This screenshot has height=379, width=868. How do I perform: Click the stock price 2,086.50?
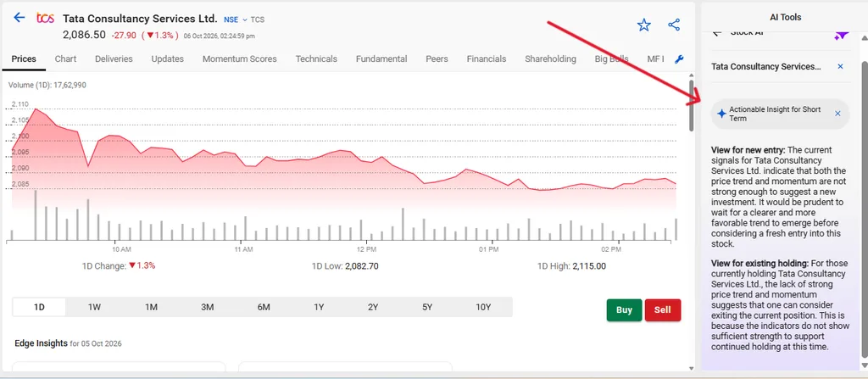coord(84,35)
